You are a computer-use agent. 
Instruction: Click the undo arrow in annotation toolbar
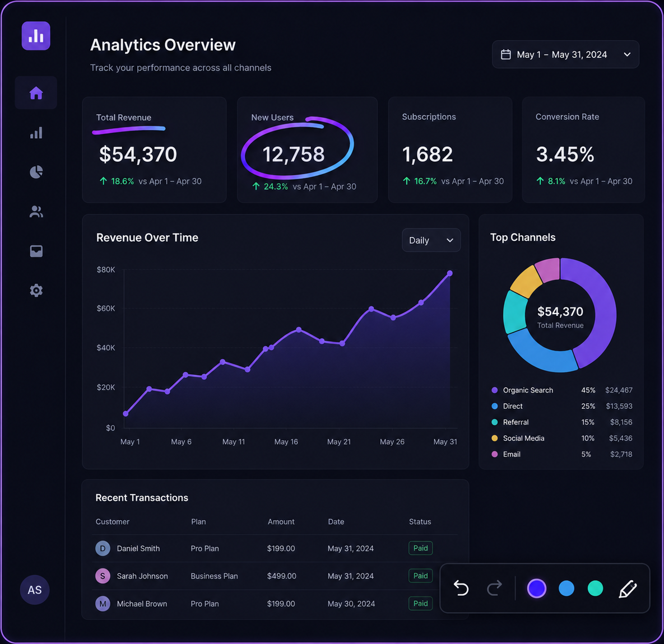pos(461,588)
